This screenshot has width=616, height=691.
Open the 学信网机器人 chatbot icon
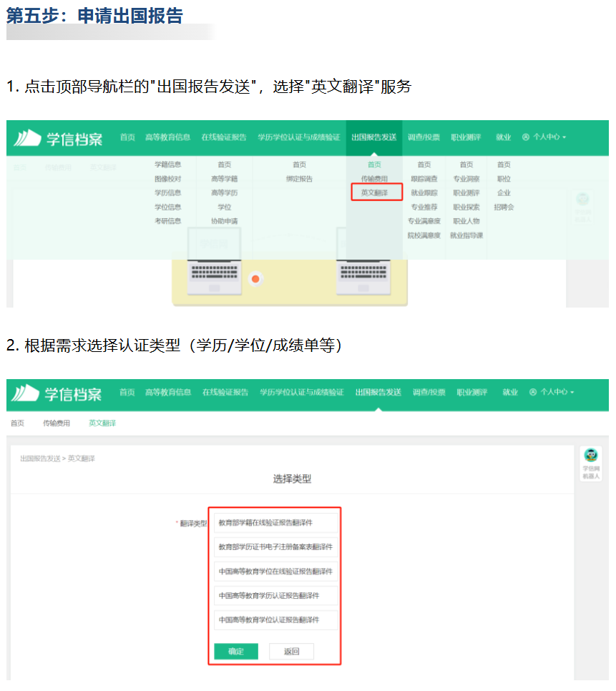pos(591,463)
